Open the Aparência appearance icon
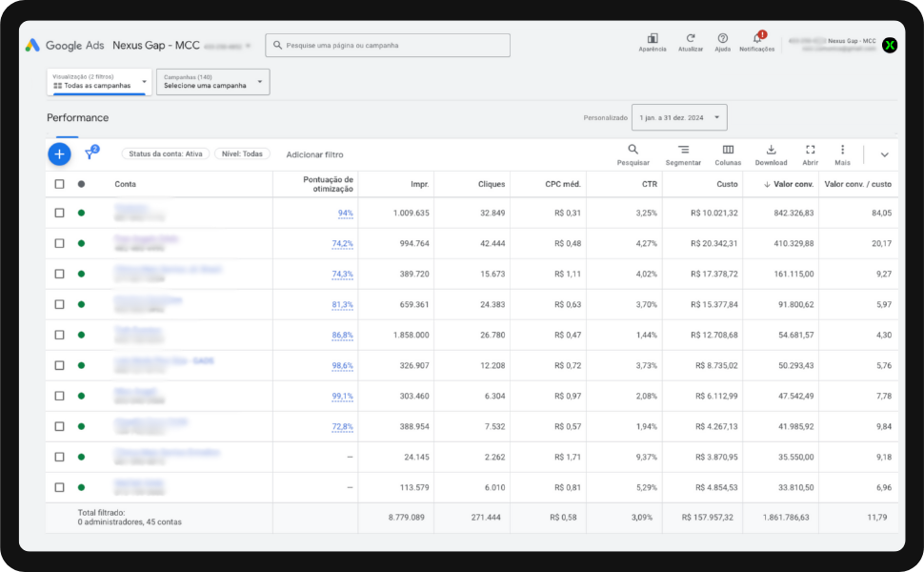924x572 pixels. pyautogui.click(x=653, y=39)
